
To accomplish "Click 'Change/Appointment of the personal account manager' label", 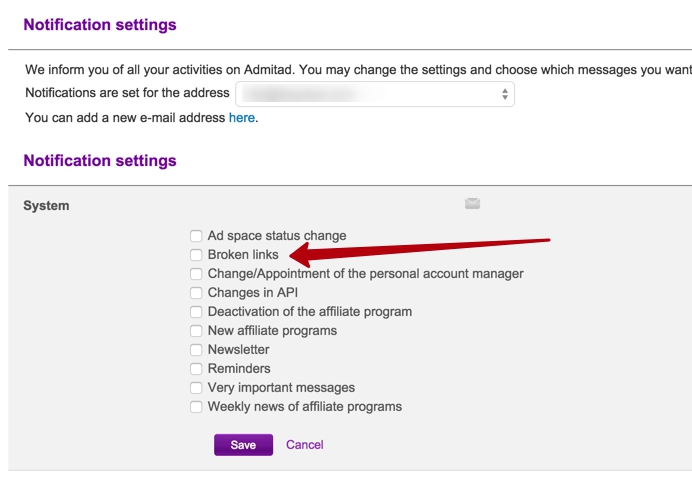I will [365, 274].
